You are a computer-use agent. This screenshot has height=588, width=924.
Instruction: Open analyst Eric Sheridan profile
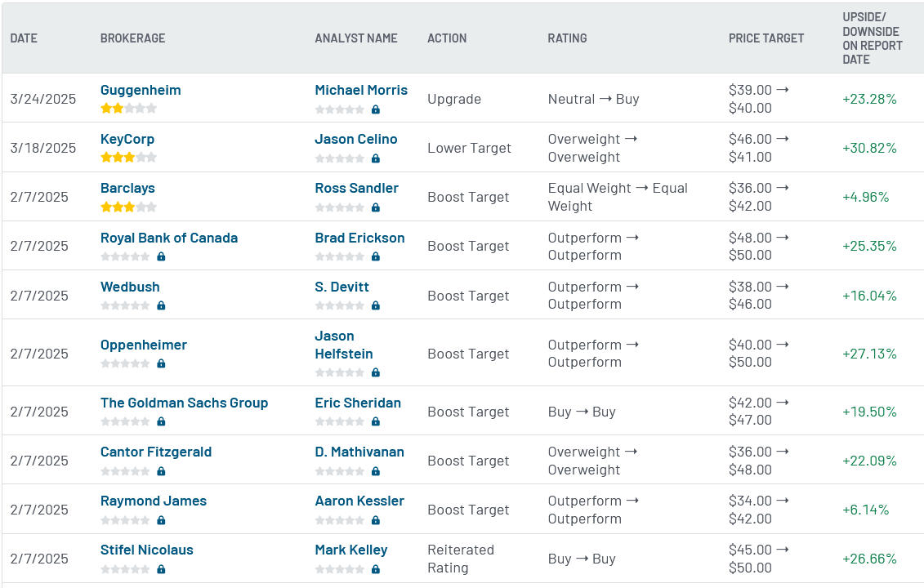(x=358, y=403)
